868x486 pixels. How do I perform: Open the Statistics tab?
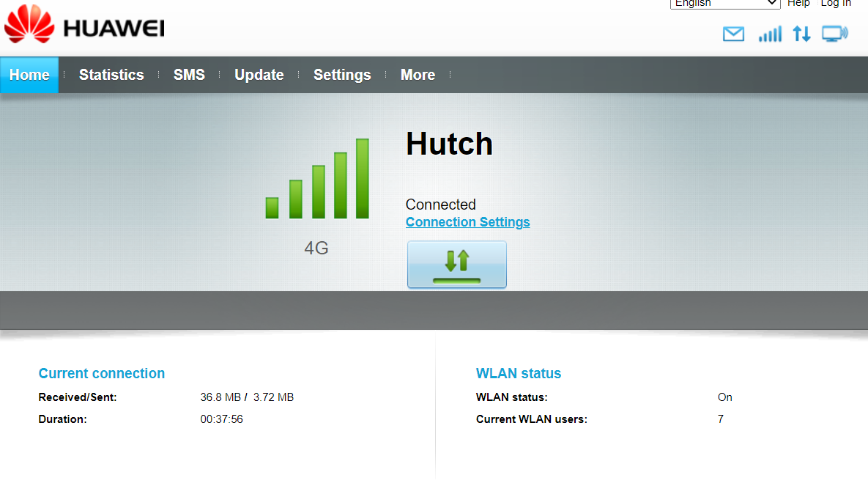coord(111,75)
